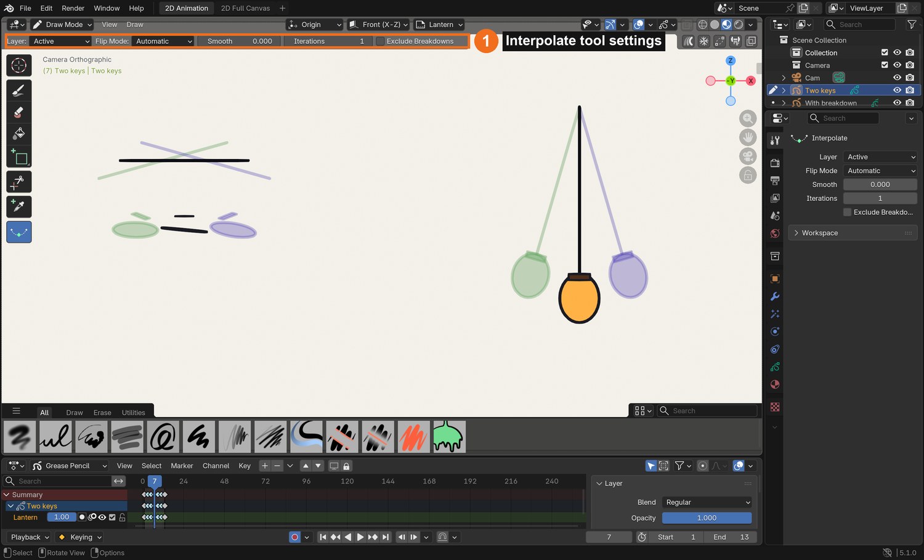
Task: Open the Tool properties tab
Action: (x=775, y=140)
